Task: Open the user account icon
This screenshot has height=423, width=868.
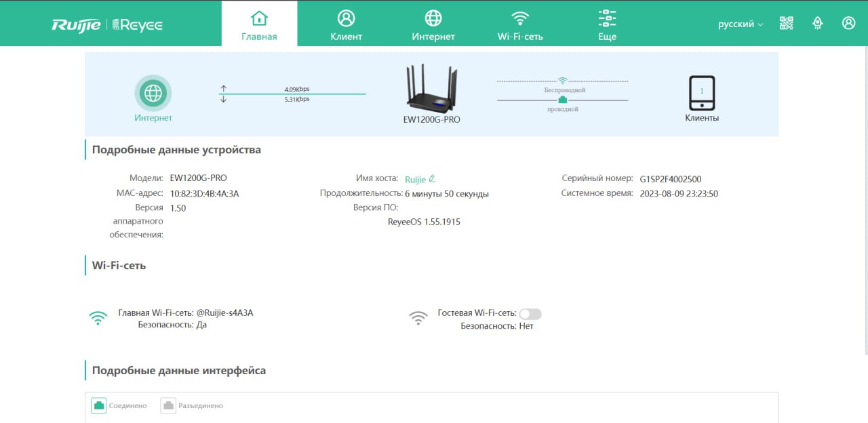Action: tap(848, 23)
